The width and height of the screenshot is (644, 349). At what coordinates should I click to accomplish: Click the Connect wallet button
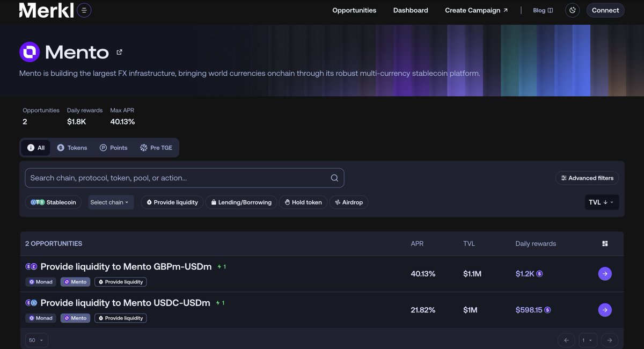pyautogui.click(x=605, y=10)
